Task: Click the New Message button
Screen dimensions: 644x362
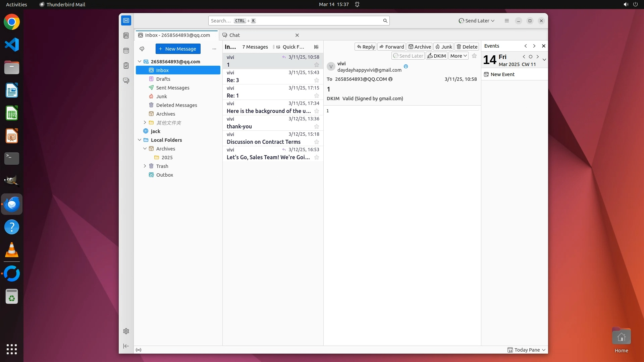Action: point(178,49)
